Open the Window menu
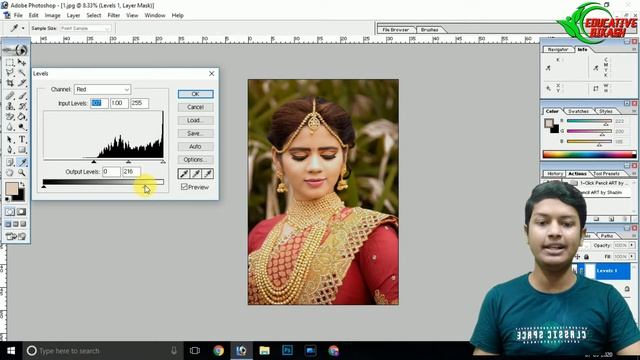The width and height of the screenshot is (640, 360). click(155, 15)
